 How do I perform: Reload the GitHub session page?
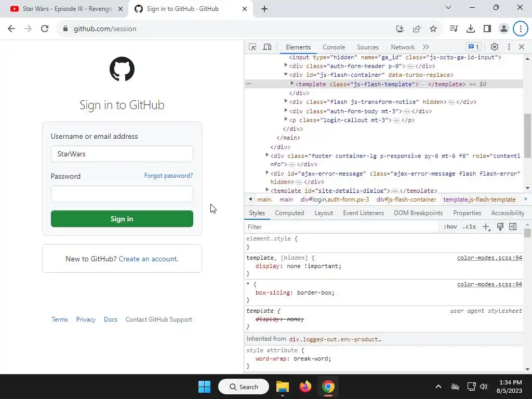(45, 29)
